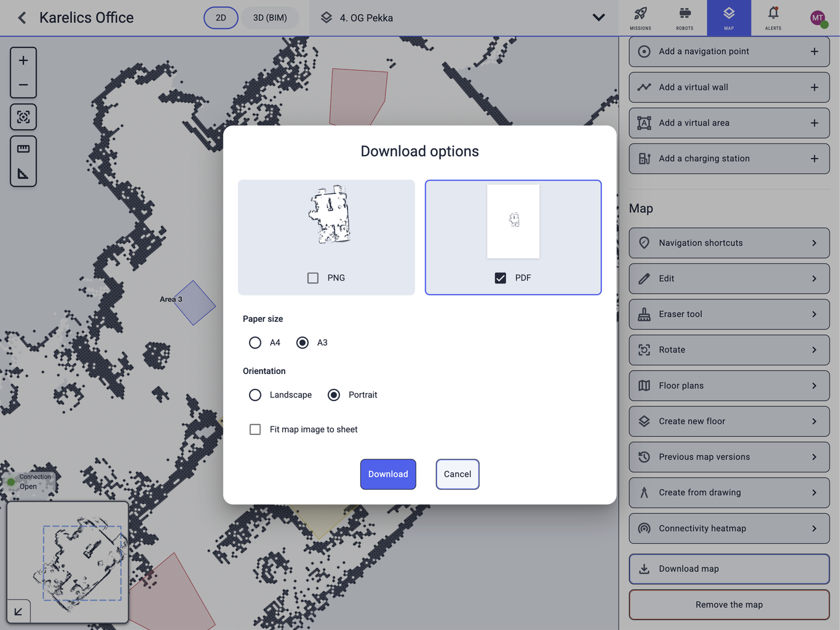Screen dimensions: 840x630
Task: Click the Remove the map button
Action: click(729, 605)
